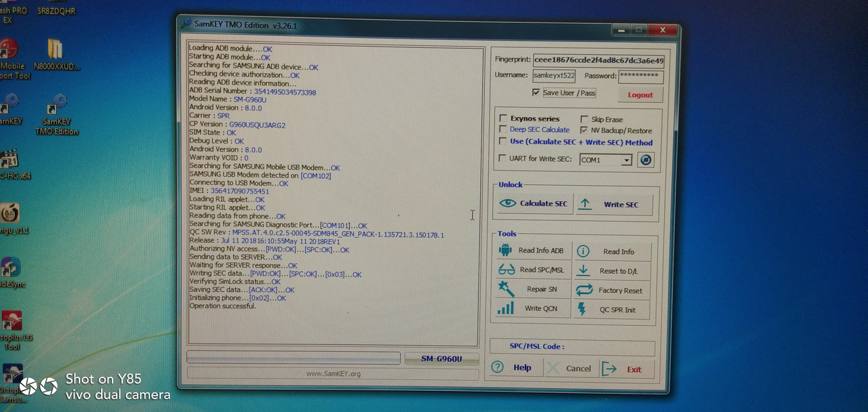Click the Username field samkeyxt522
This screenshot has height=412, width=868.
554,75
